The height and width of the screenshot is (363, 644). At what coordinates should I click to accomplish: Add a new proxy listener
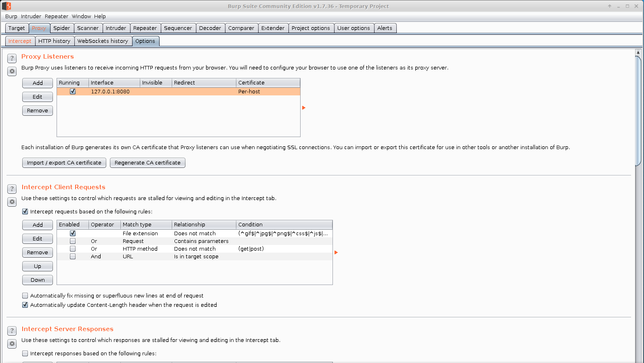tap(38, 83)
